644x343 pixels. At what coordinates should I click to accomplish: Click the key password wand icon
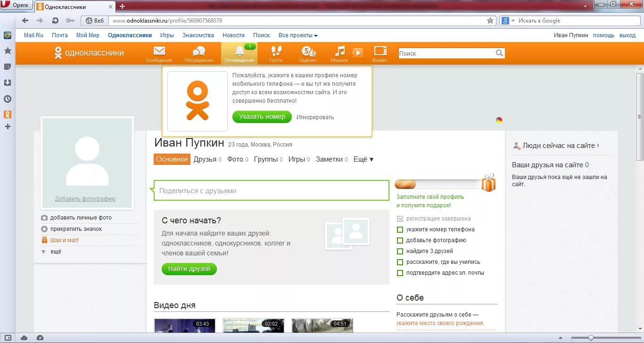(x=70, y=21)
